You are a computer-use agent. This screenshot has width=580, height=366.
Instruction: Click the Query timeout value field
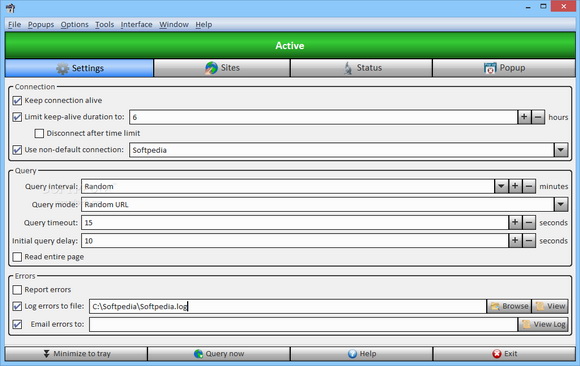tap(295, 222)
